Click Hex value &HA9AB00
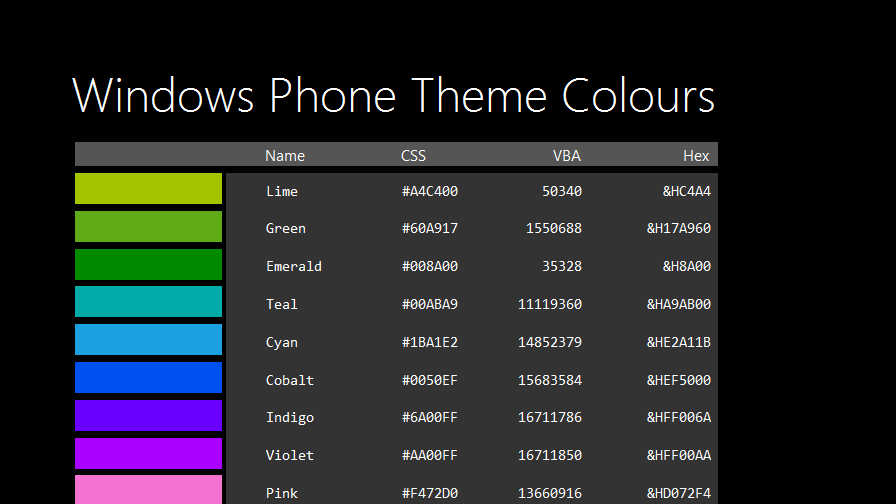Viewport: 896px width, 504px height. point(679,304)
